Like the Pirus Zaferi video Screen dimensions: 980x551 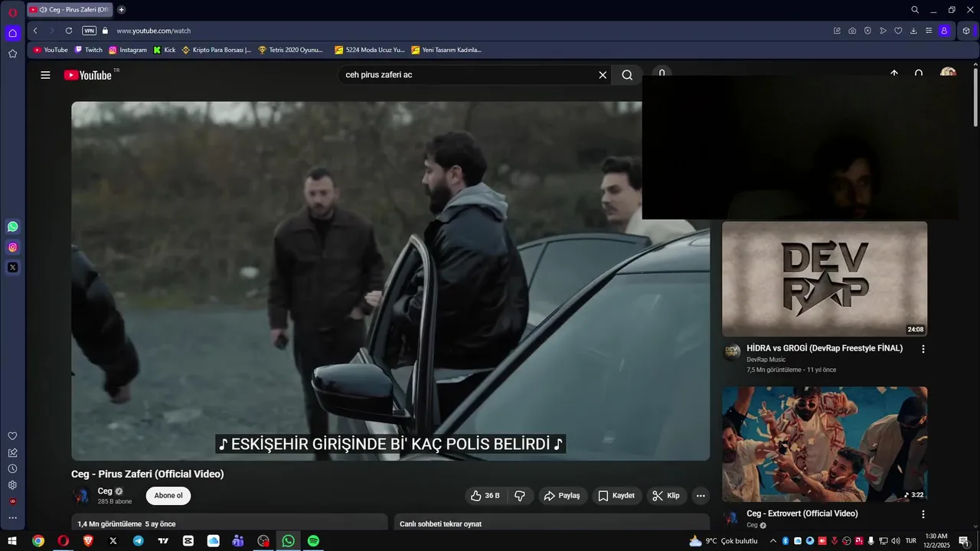485,496
